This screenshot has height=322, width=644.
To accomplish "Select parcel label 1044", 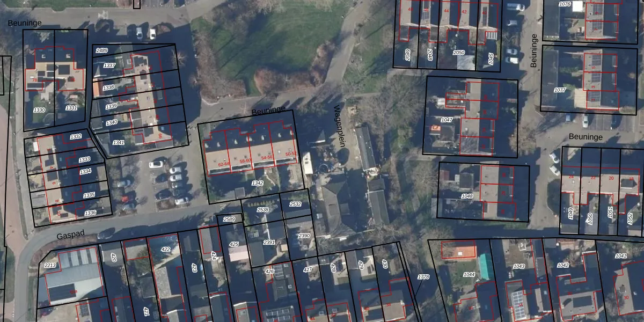I will pyautogui.click(x=469, y=274).
